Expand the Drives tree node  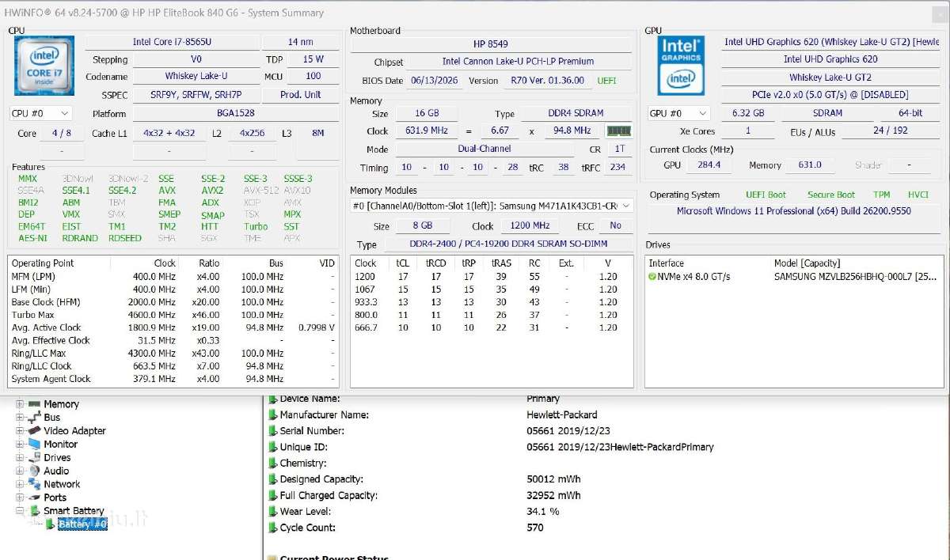pyautogui.click(x=20, y=458)
